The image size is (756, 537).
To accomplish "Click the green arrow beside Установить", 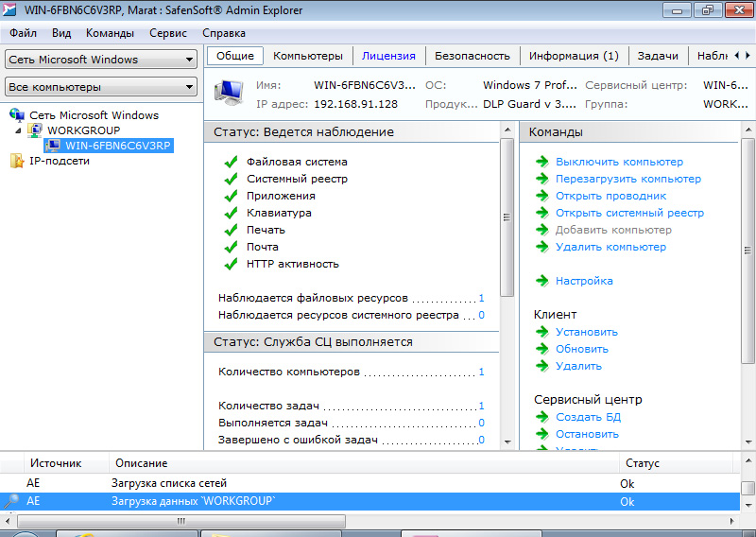I will 542,332.
